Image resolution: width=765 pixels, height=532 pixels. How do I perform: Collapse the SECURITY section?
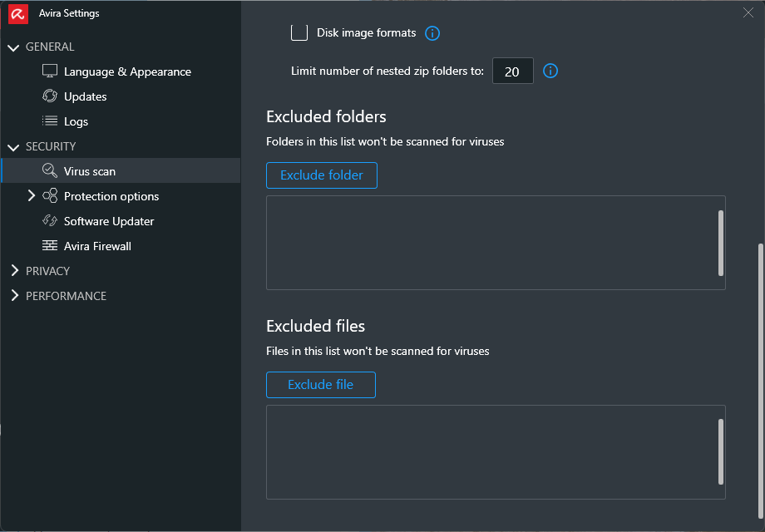pyautogui.click(x=13, y=147)
